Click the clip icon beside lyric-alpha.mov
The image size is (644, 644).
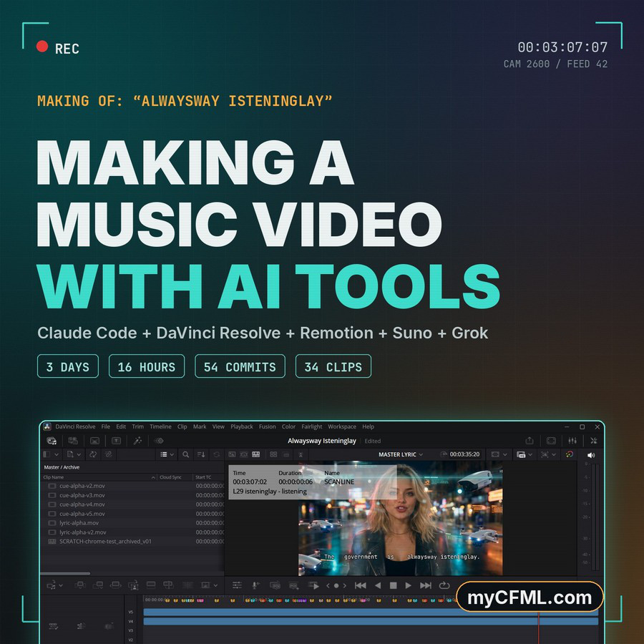[52, 523]
